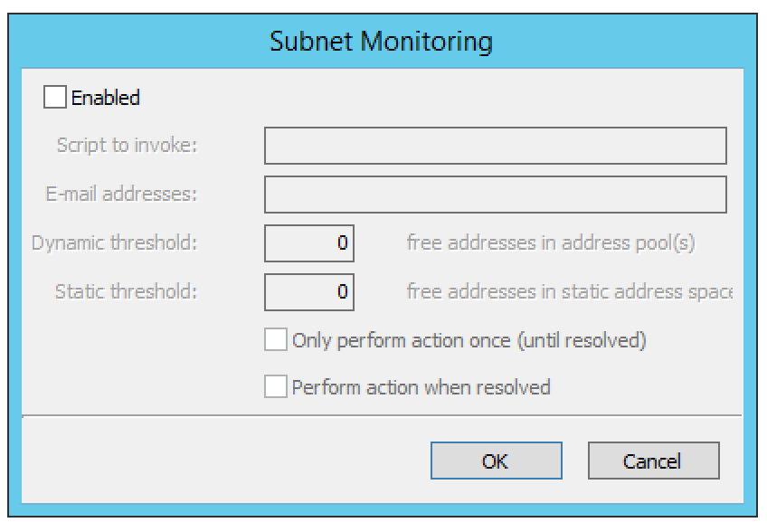
Task: Click inside the Static threshold number field
Action: coord(309,292)
